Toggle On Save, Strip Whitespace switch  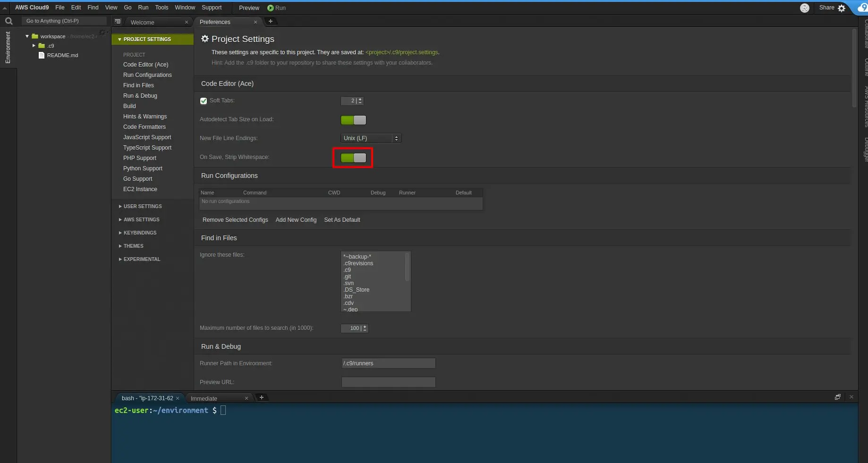tap(353, 158)
